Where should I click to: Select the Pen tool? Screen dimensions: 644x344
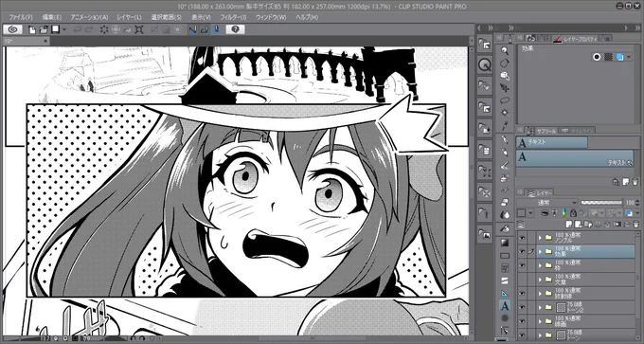(505, 140)
